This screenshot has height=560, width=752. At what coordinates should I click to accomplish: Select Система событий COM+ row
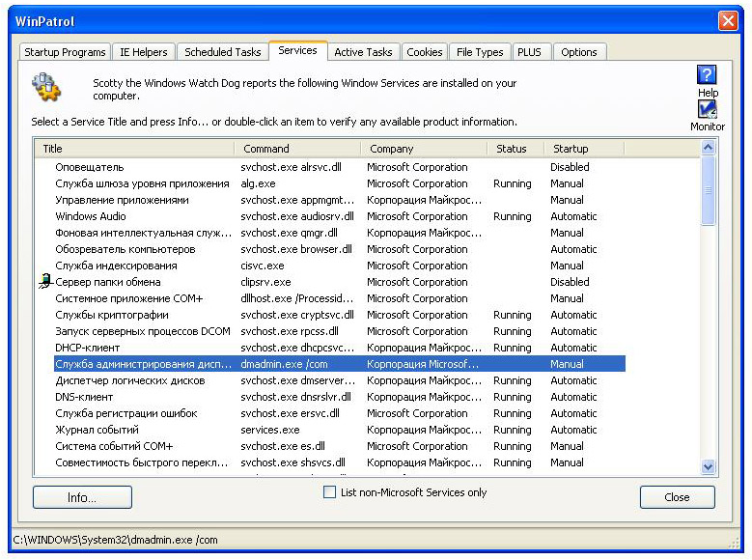[340, 446]
